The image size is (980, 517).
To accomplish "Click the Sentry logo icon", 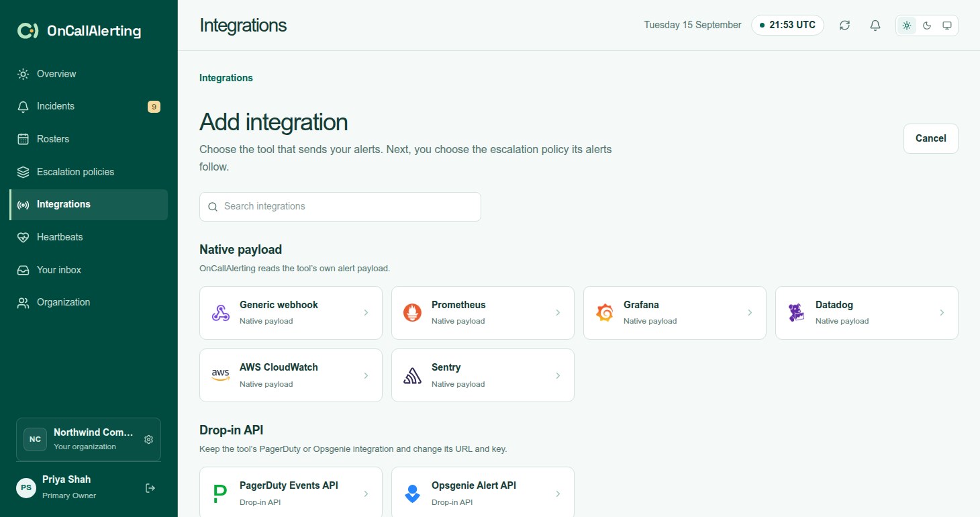I will point(413,375).
